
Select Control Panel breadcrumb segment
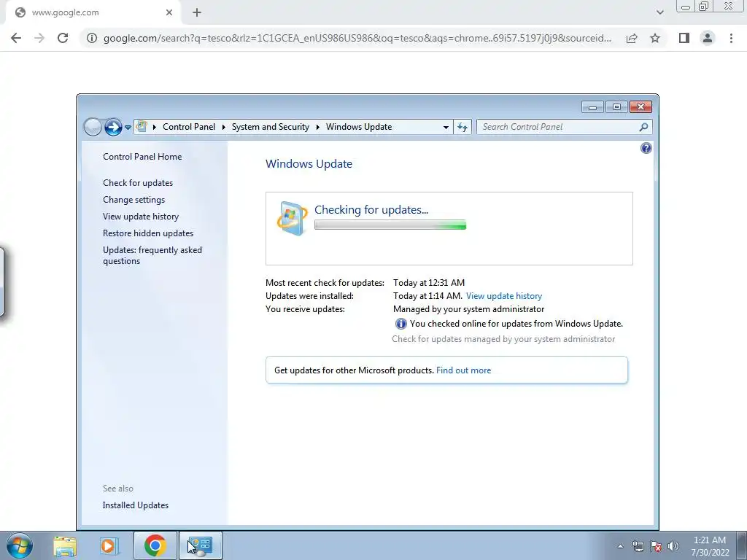(x=189, y=127)
